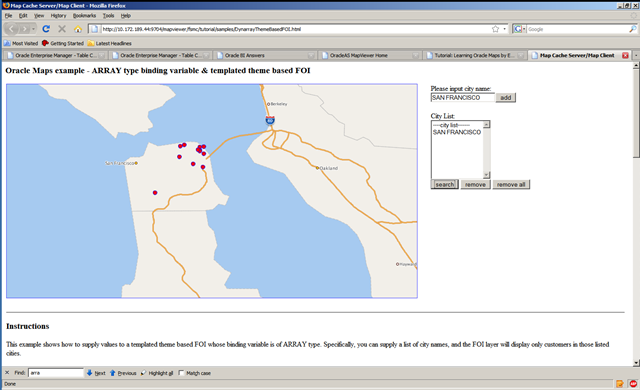640x390 pixels.
Task: Switch to Tutorial: Learning Oracle Maps tab
Action: click(475, 55)
